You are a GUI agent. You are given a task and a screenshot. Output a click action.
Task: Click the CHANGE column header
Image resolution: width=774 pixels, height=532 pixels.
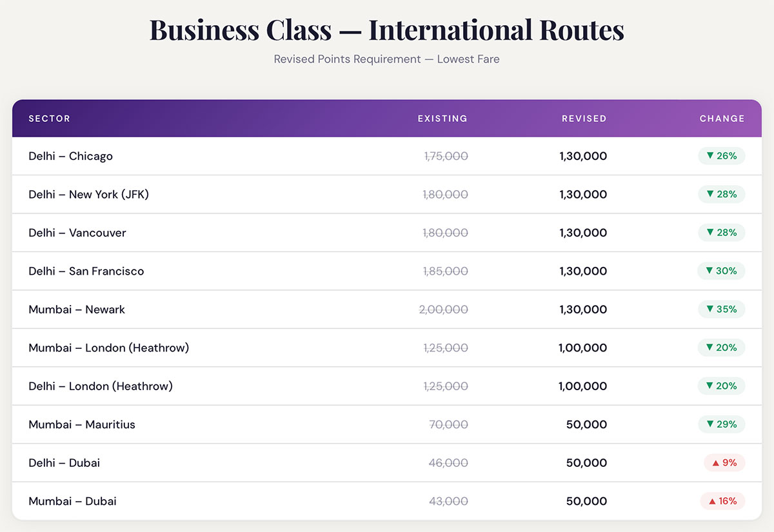pos(722,119)
